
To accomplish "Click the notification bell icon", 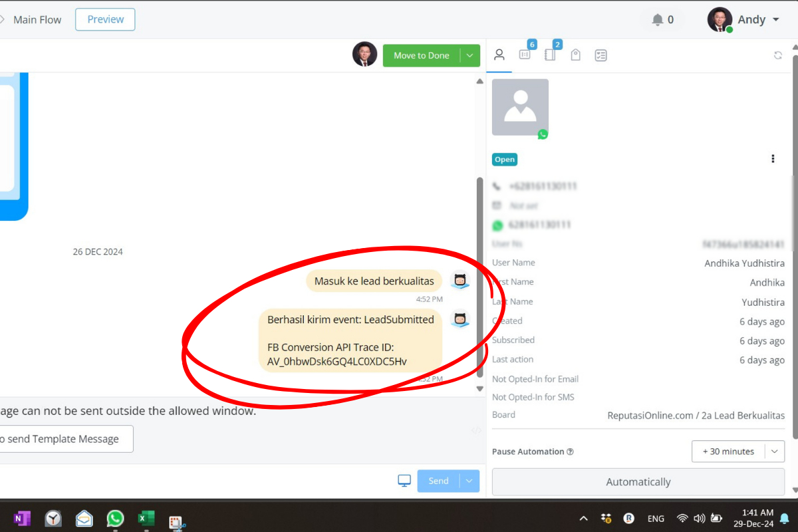I will (x=658, y=20).
